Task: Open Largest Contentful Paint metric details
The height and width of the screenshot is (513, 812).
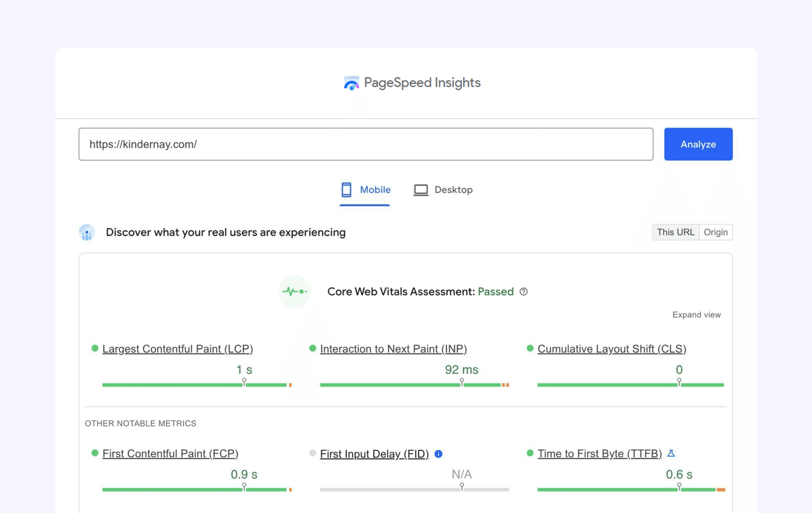Action: pyautogui.click(x=178, y=349)
